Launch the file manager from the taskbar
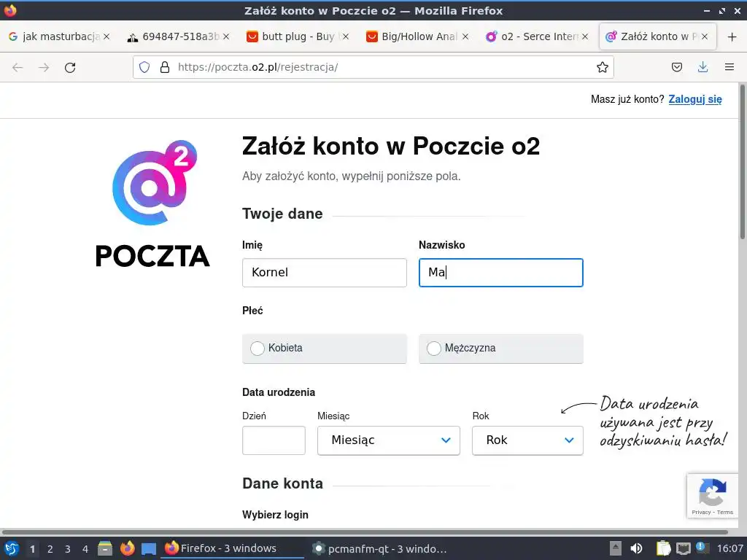The image size is (747, 560). (105, 548)
